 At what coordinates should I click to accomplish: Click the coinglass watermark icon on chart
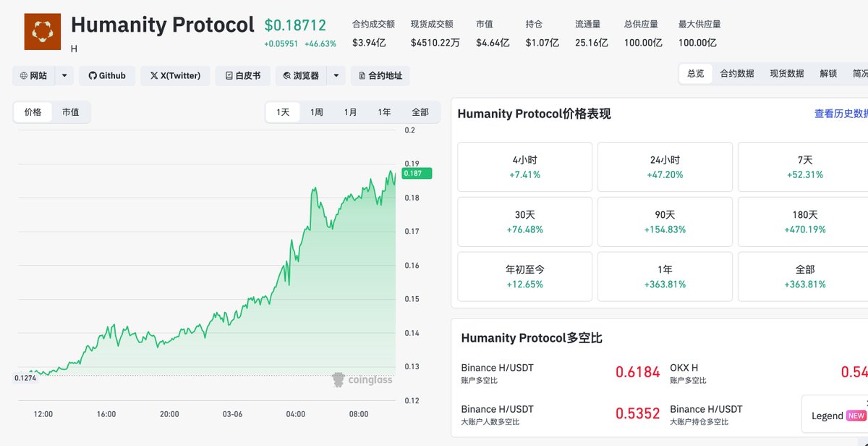click(339, 379)
